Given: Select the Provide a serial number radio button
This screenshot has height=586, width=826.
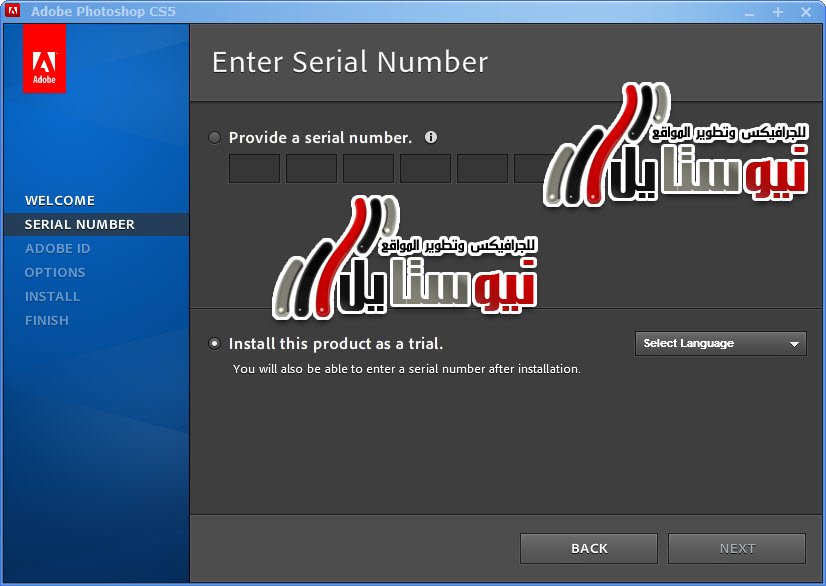Looking at the screenshot, I should point(214,138).
